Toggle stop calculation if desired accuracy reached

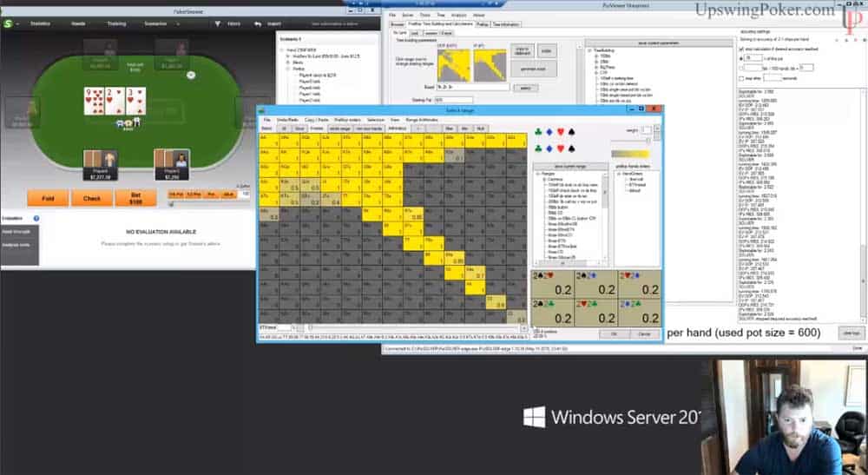pos(742,49)
